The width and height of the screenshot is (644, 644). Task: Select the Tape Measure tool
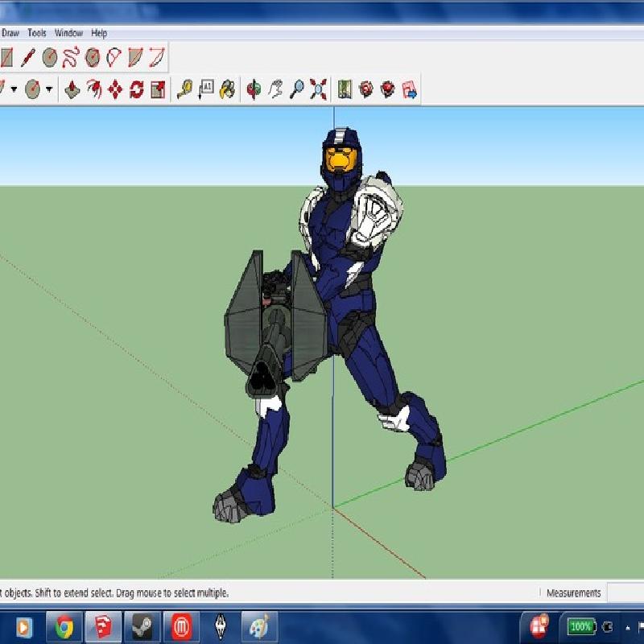point(185,89)
